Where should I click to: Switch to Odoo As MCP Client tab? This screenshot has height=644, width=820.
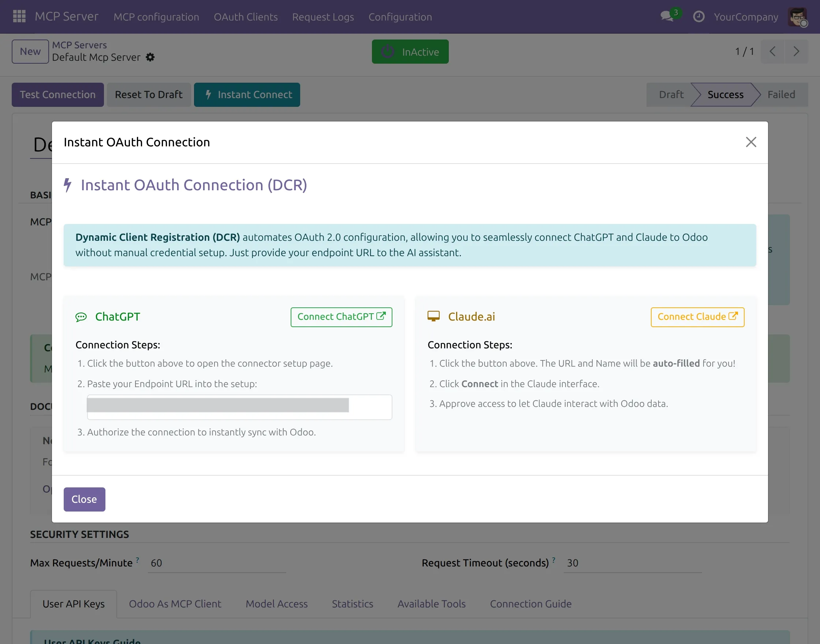tap(175, 604)
